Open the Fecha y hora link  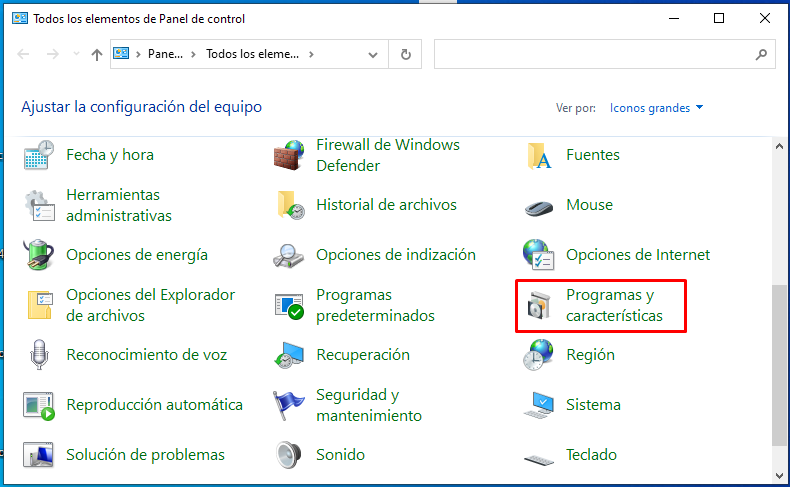(x=110, y=155)
